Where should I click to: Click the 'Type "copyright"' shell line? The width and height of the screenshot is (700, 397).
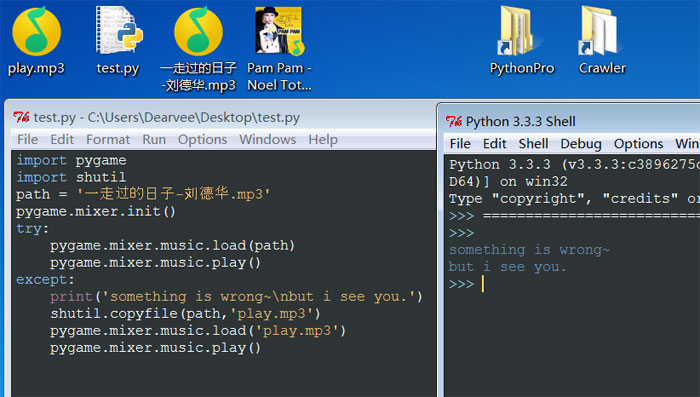tap(574, 198)
